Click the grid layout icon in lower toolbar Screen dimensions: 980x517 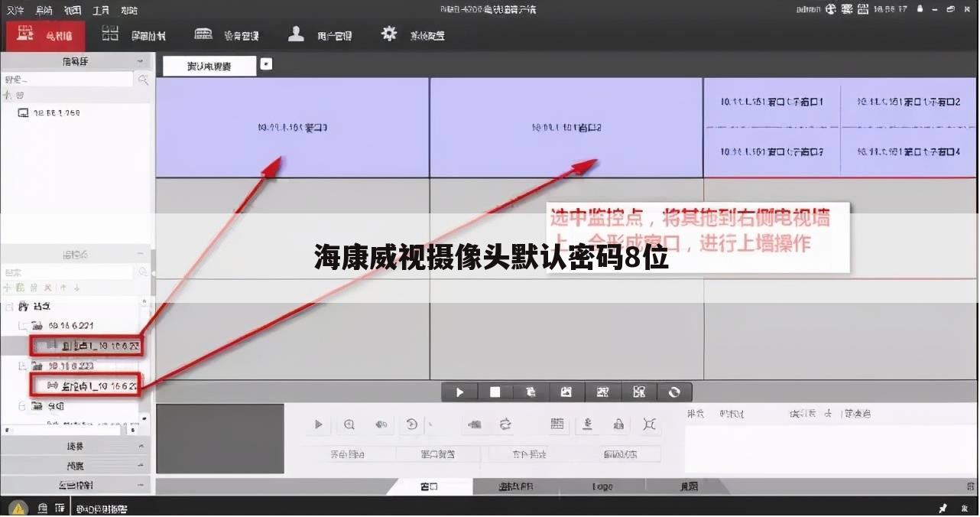(x=557, y=424)
